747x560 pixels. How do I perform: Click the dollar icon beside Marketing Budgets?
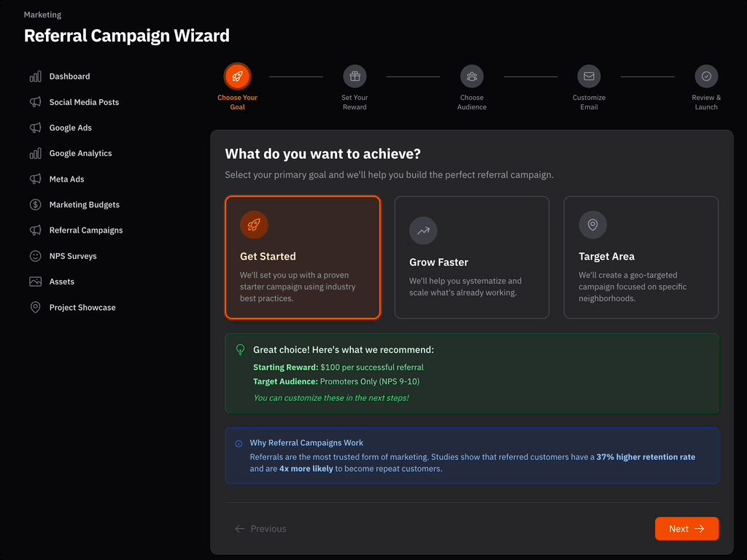tap(35, 205)
